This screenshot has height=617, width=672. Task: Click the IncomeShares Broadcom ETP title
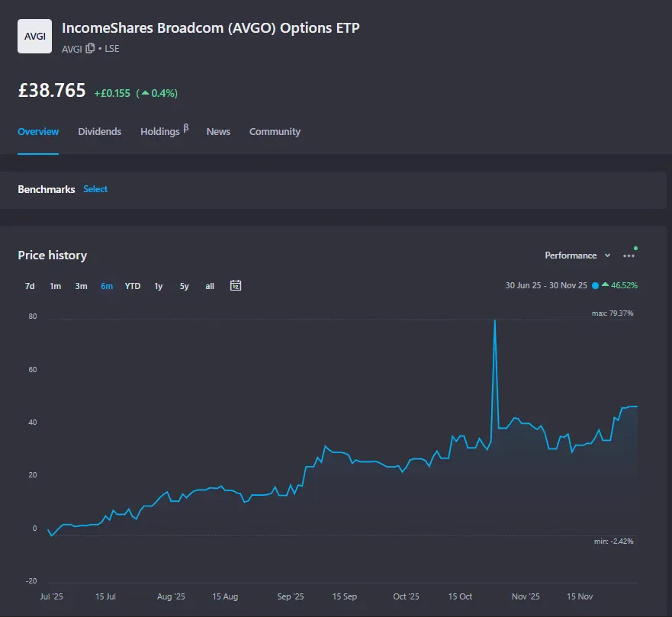click(x=211, y=28)
